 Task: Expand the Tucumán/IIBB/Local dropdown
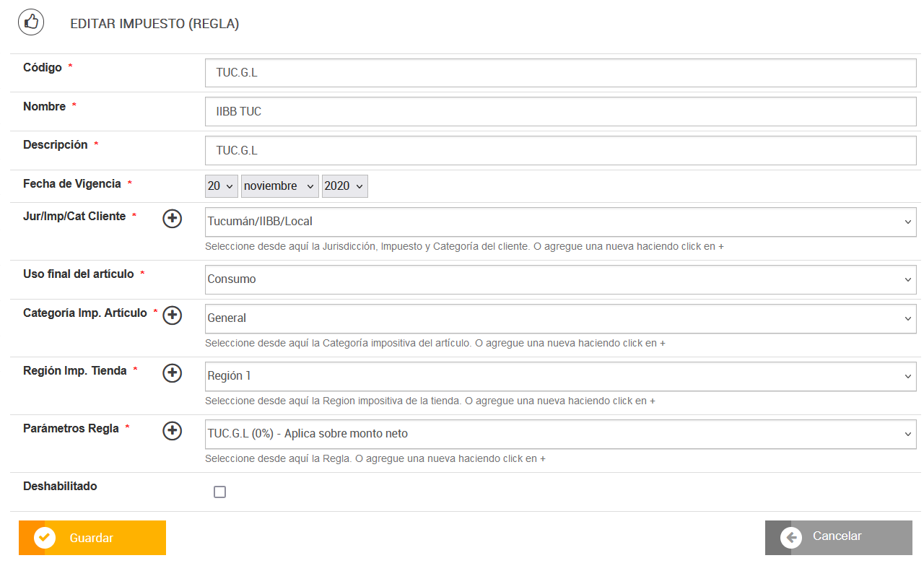click(x=560, y=222)
